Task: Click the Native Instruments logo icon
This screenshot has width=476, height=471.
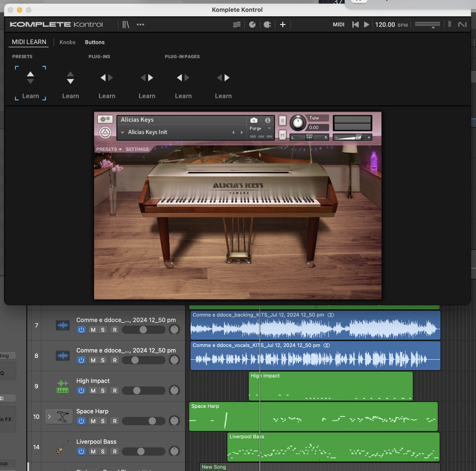Action: point(462,24)
